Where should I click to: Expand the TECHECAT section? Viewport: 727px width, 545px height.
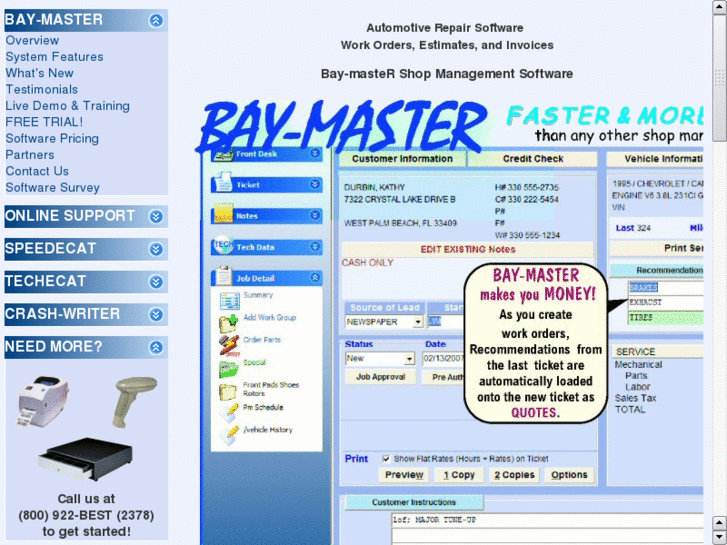[x=156, y=282]
